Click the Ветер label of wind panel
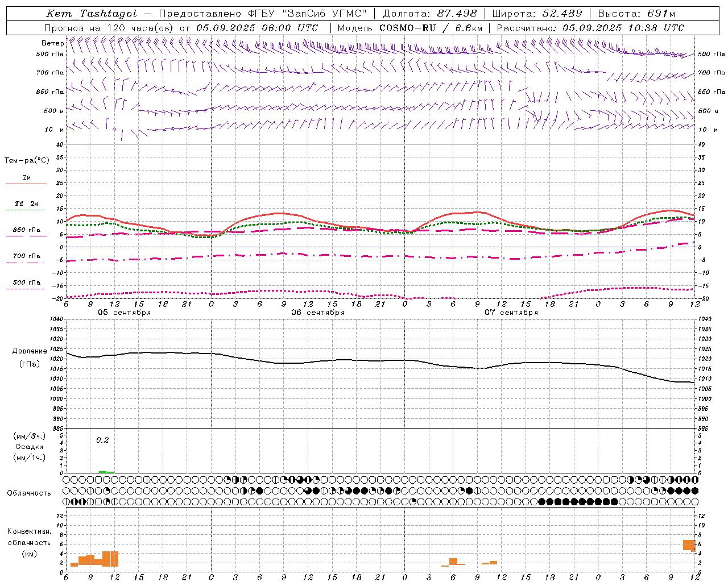Screen dimensions: 728x582 (52, 43)
